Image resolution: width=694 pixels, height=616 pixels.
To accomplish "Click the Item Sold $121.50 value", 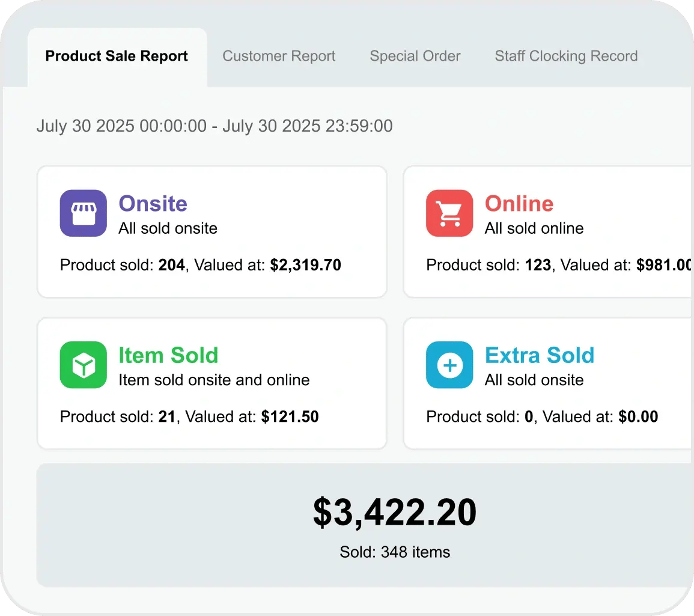I will coord(290,416).
